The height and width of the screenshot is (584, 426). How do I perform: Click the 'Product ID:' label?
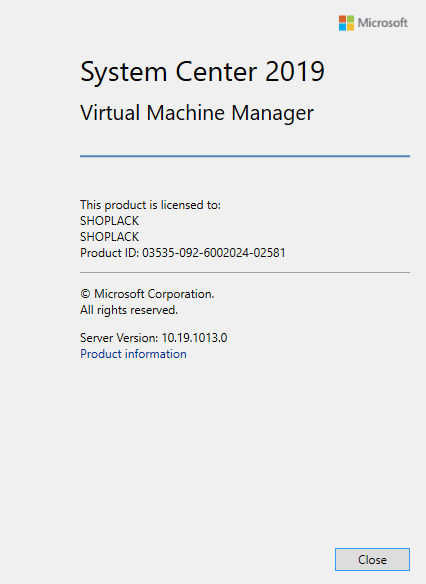[109, 253]
